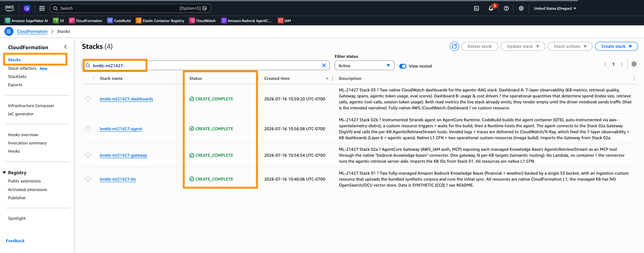Open the bmkb-ml21427-gateway stack link
This screenshot has width=644, height=253.
pyautogui.click(x=123, y=155)
